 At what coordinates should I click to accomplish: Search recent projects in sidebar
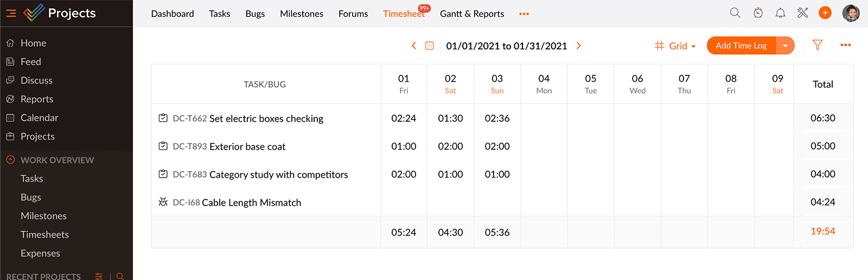(120, 276)
